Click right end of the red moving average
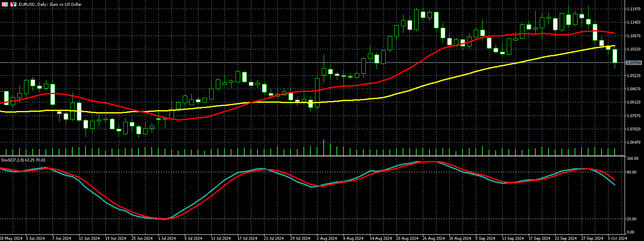 [614, 33]
